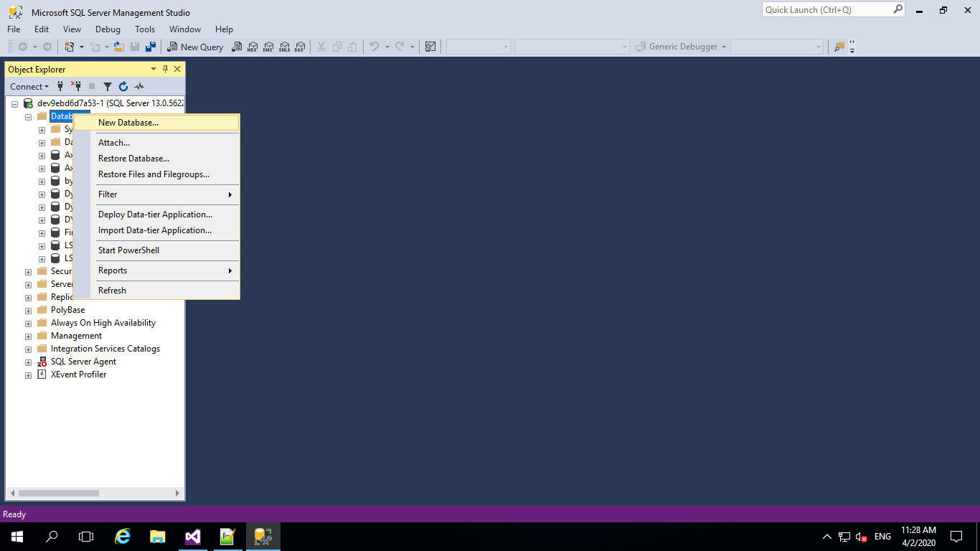Click the ENG language indicator in system tray
980x551 pixels.
coord(882,537)
